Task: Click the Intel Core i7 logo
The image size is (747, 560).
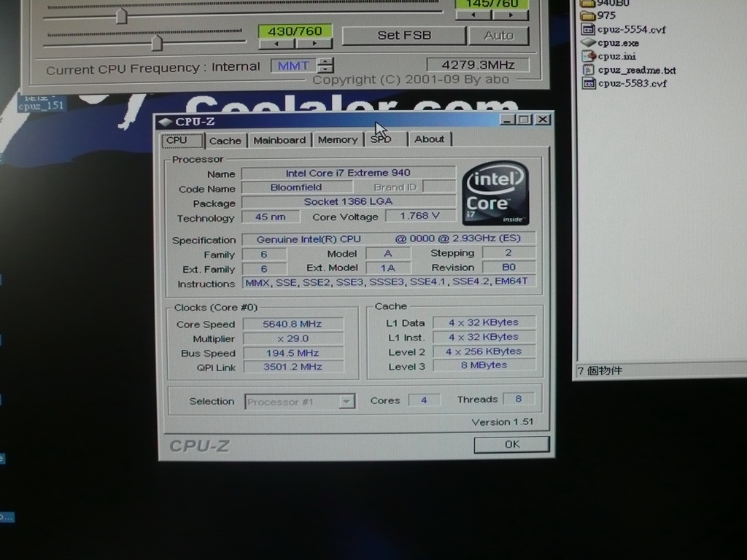Action: (495, 192)
